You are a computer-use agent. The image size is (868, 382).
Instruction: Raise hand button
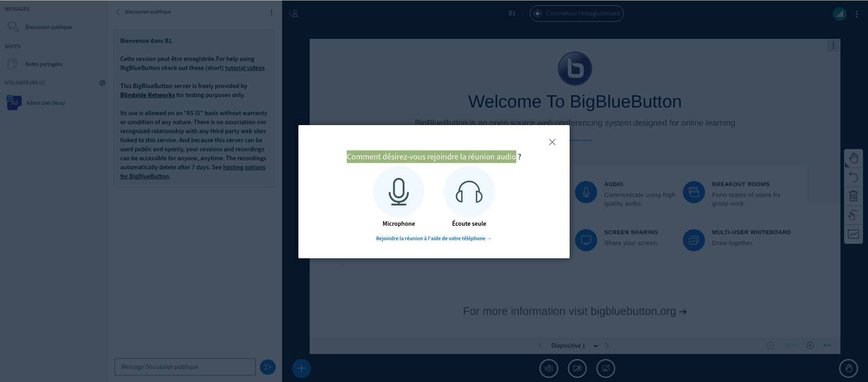coord(849,368)
